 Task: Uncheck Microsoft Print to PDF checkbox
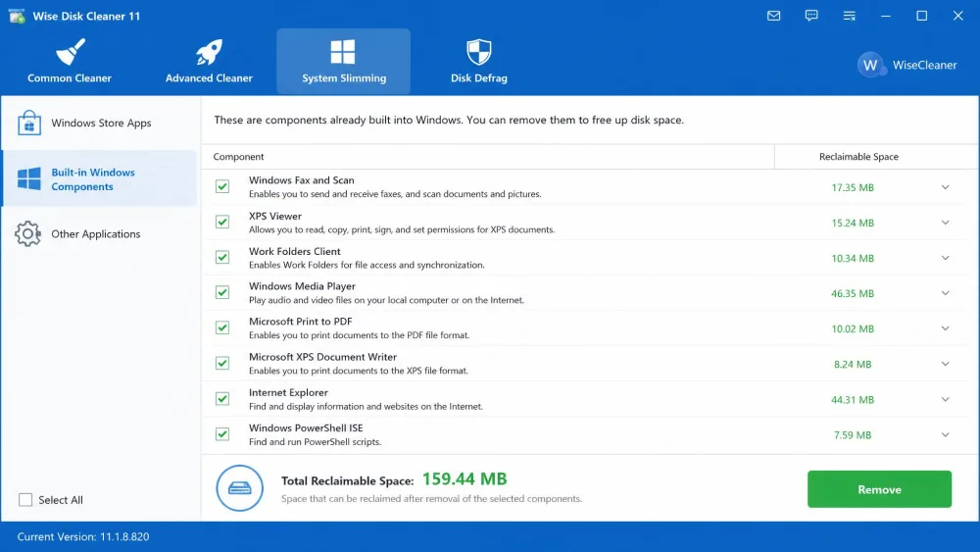point(221,327)
